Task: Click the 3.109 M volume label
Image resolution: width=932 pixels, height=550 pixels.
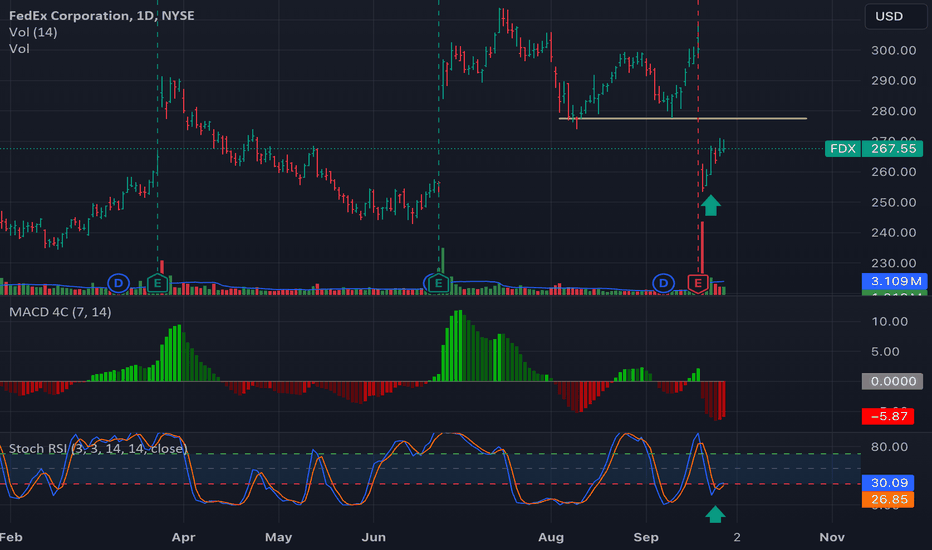Action: pos(894,281)
